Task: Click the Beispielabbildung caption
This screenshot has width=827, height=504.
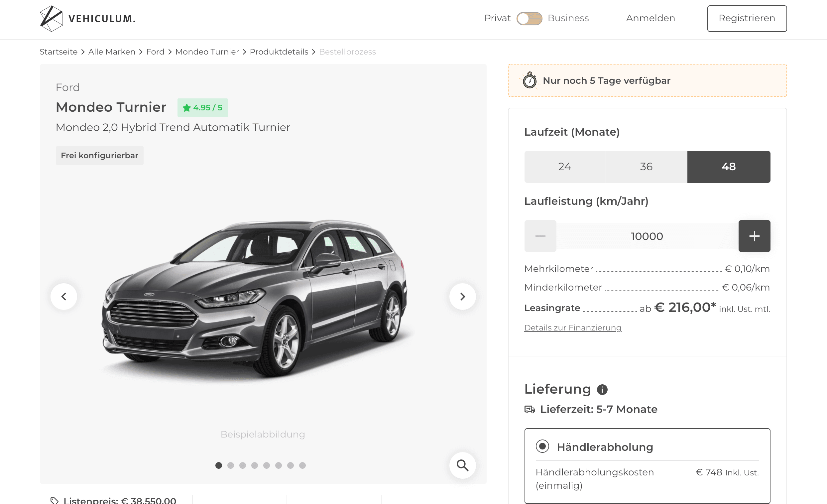Action: [263, 435]
